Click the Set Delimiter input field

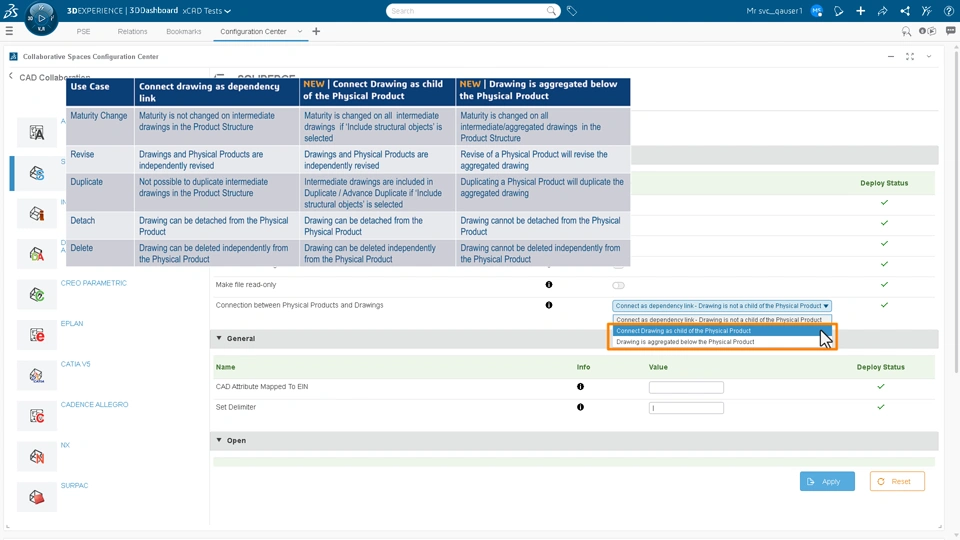[686, 408]
